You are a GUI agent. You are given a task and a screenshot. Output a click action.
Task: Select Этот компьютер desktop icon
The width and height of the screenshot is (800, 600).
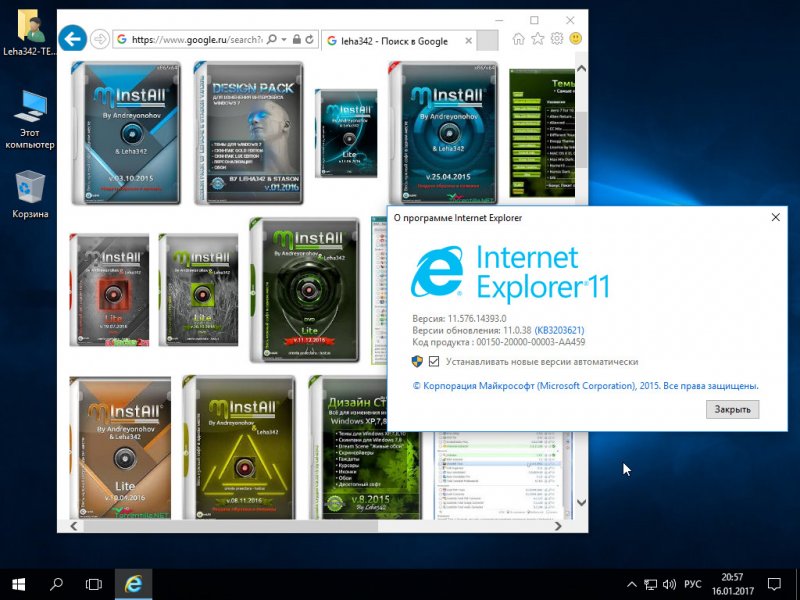pyautogui.click(x=30, y=119)
